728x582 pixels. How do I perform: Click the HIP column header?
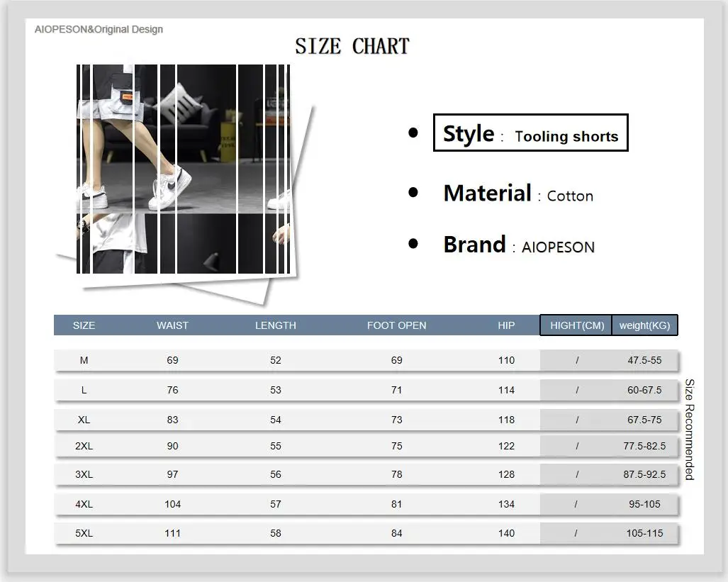click(x=507, y=325)
